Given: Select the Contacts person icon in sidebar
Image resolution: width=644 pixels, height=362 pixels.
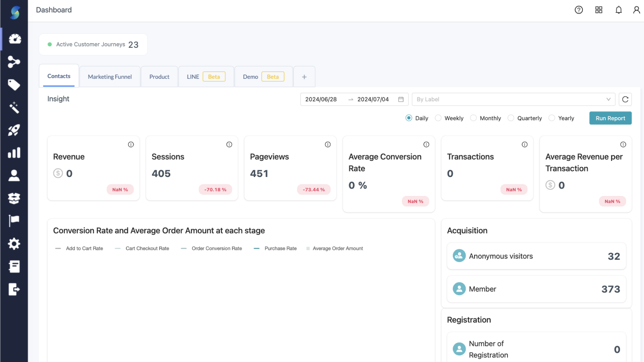Looking at the screenshot, I should tap(14, 175).
